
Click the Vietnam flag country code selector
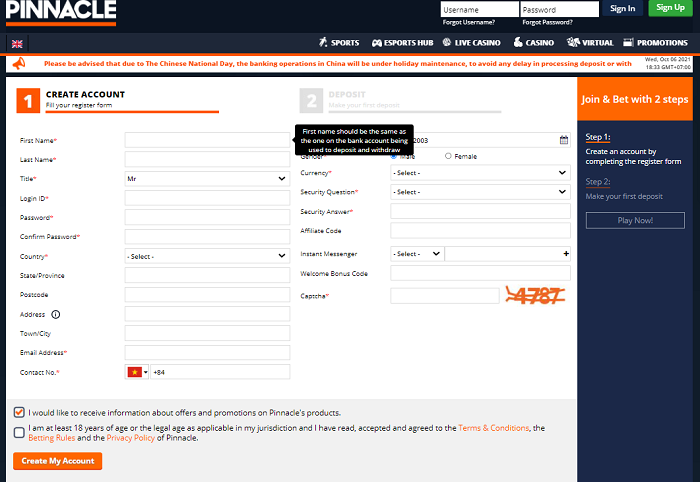137,372
